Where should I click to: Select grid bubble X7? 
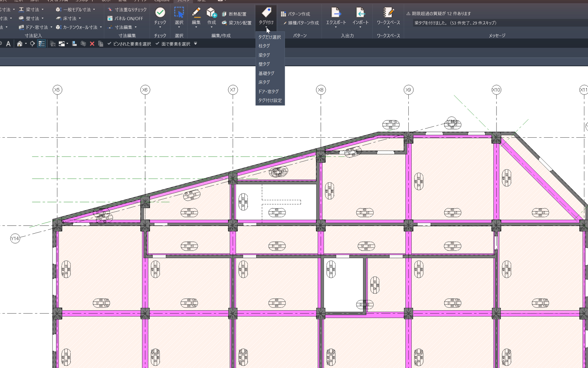coord(233,90)
